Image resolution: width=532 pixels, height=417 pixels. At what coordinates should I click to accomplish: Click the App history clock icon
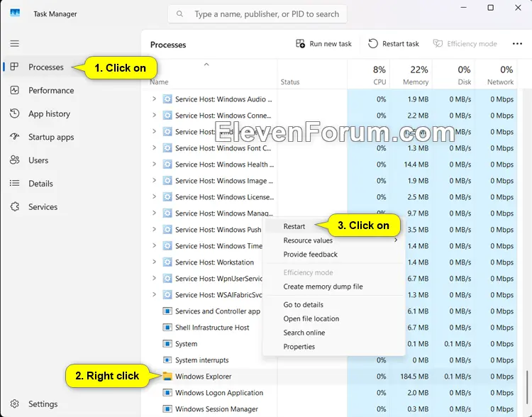(x=15, y=113)
